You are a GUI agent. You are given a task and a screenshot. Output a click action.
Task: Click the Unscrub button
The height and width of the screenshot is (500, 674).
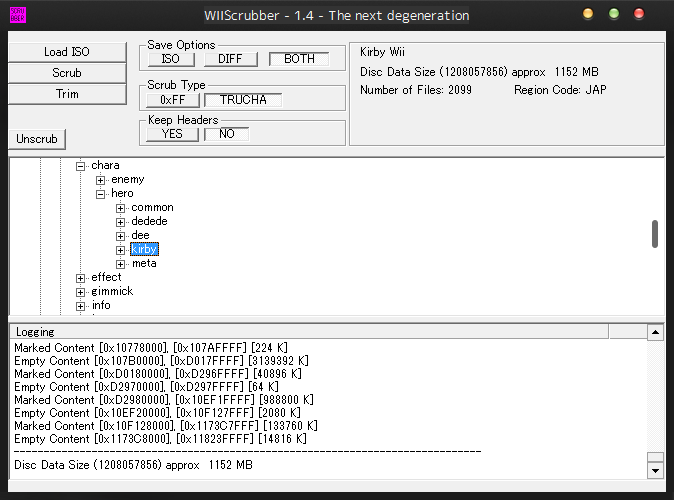(x=37, y=139)
